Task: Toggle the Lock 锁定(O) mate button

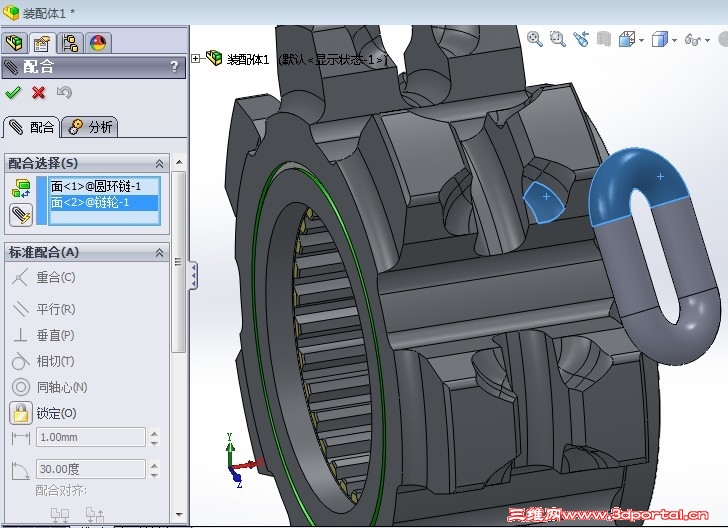Action: coord(21,413)
